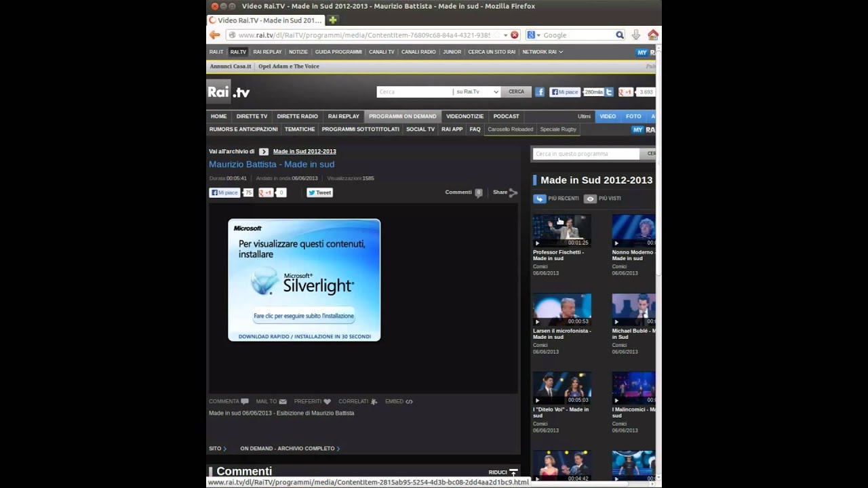Open search engine selector next to Google

point(532,35)
